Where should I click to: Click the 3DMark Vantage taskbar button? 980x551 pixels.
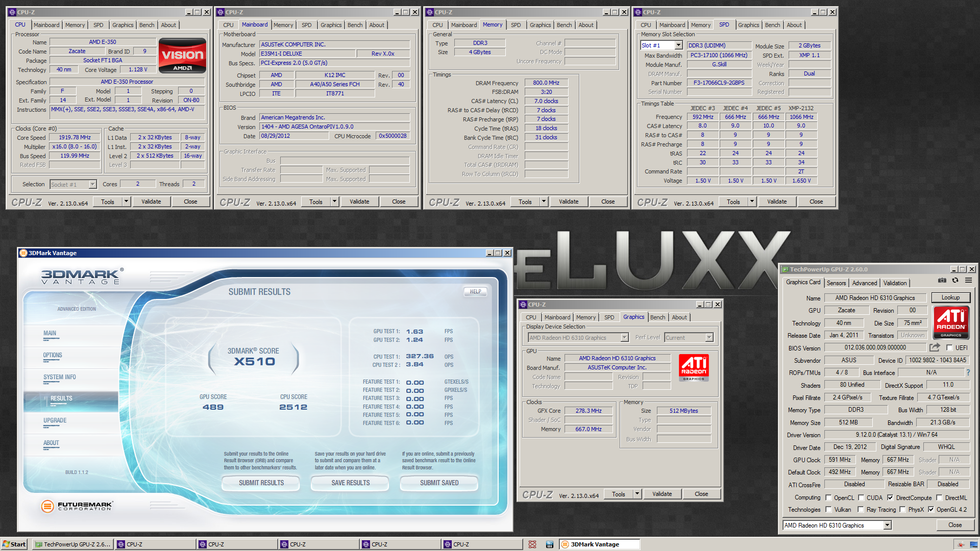tap(599, 544)
